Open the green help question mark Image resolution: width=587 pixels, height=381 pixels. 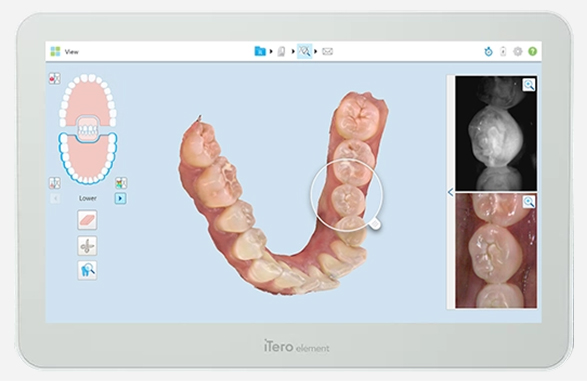[x=532, y=52]
